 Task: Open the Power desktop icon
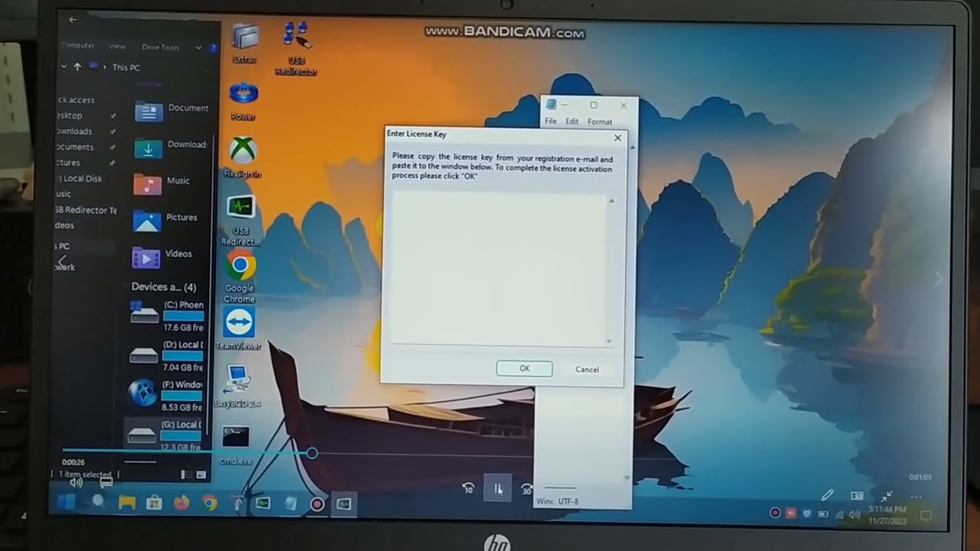coord(243,100)
